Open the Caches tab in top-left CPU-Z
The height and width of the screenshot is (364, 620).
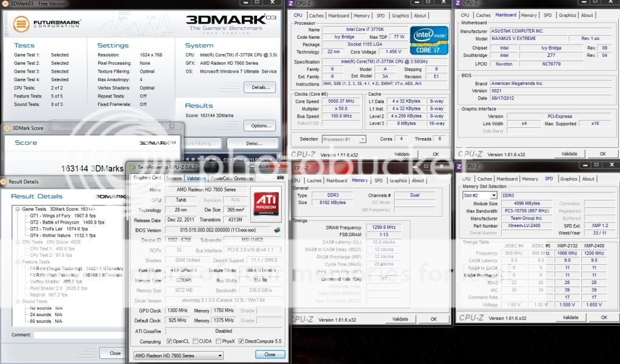(316, 16)
